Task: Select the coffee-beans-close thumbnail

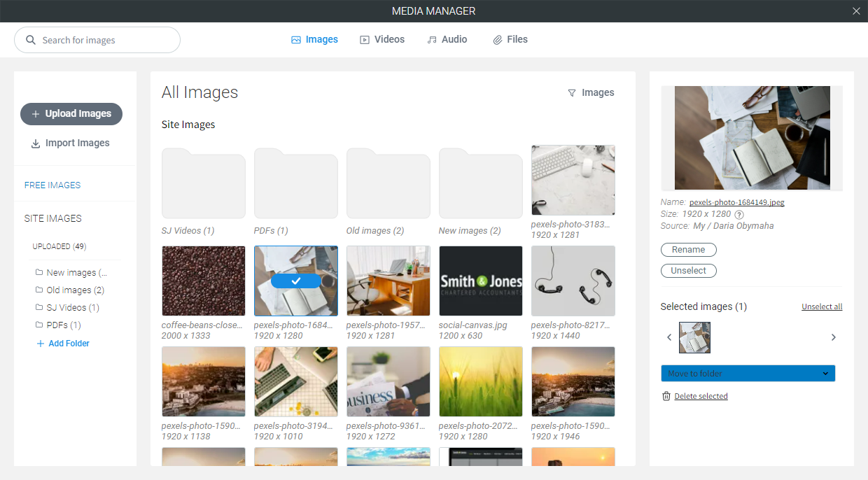Action: [x=204, y=281]
